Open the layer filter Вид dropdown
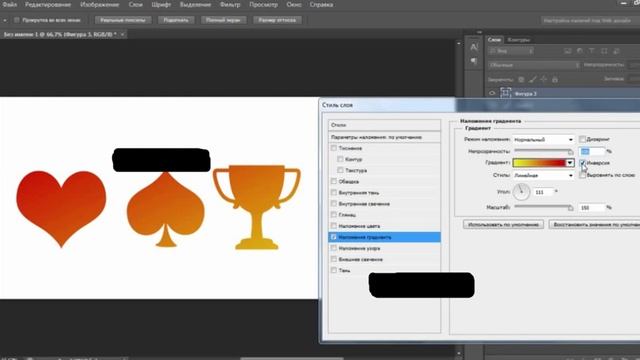This screenshot has height=360, width=640. point(511,51)
